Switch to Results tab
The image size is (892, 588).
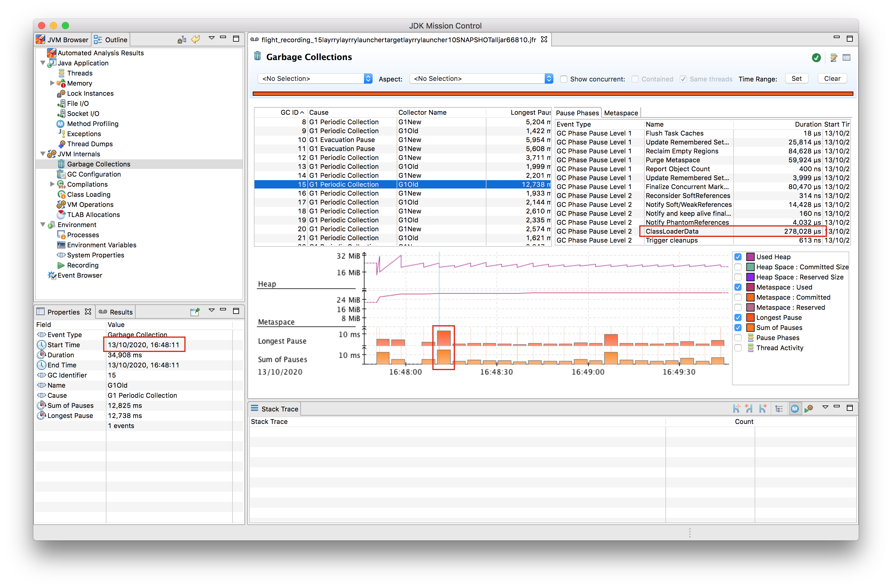pyautogui.click(x=116, y=312)
